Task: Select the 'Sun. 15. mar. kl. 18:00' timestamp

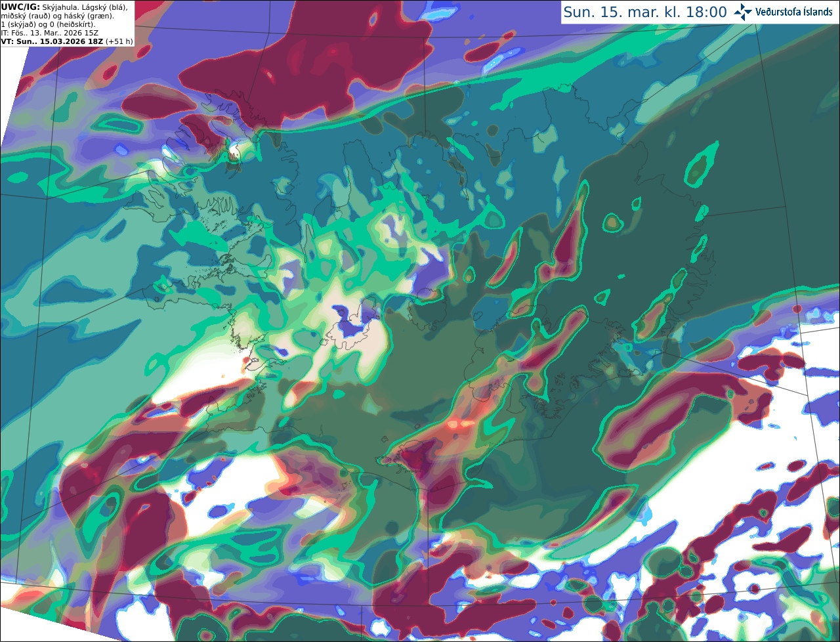Action: point(645,12)
